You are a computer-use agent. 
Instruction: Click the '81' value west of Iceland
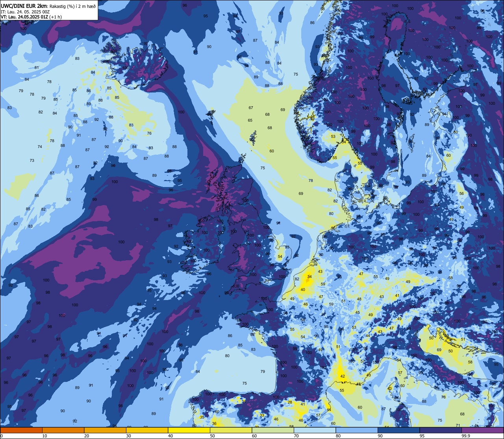click(37, 68)
